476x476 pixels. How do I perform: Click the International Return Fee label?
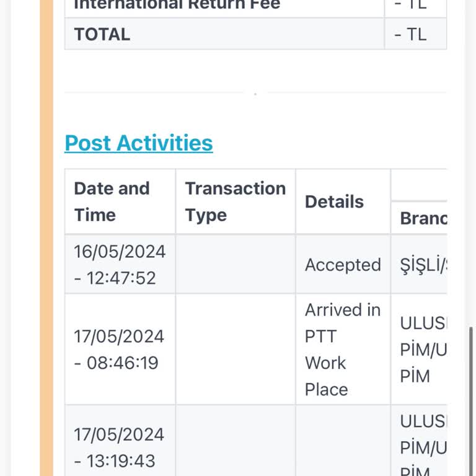point(177,5)
